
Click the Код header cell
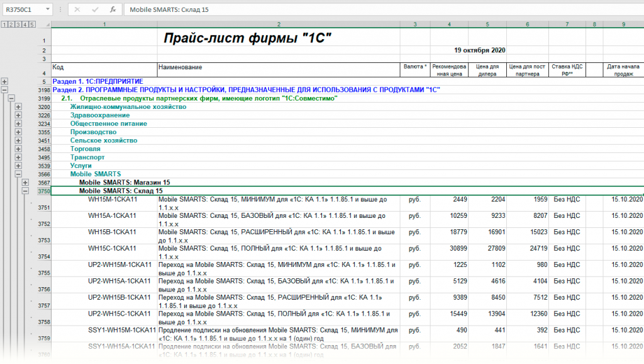[104, 70]
